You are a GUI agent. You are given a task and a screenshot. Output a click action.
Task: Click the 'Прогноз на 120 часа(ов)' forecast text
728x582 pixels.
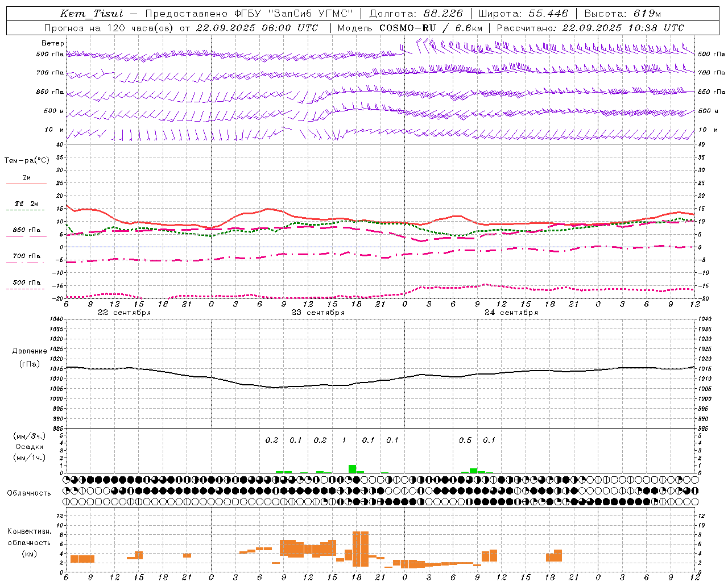coord(109,28)
